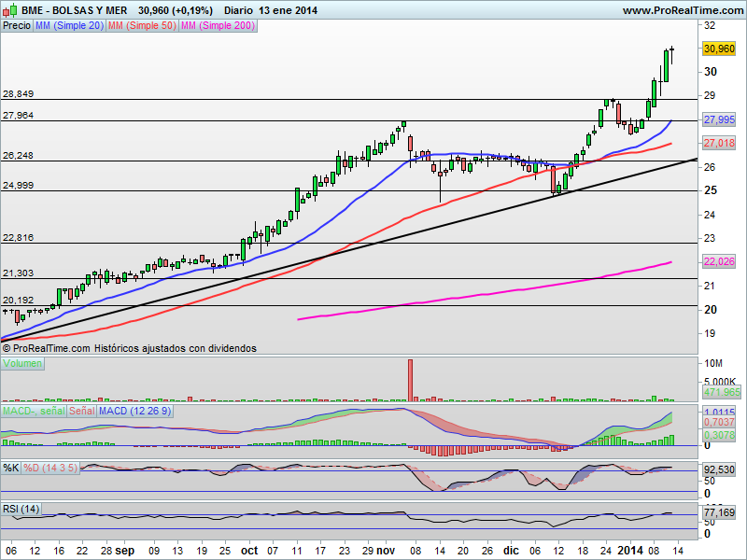Click the 24,999 horizontal level label
The height and width of the screenshot is (560, 747).
[x=18, y=185]
